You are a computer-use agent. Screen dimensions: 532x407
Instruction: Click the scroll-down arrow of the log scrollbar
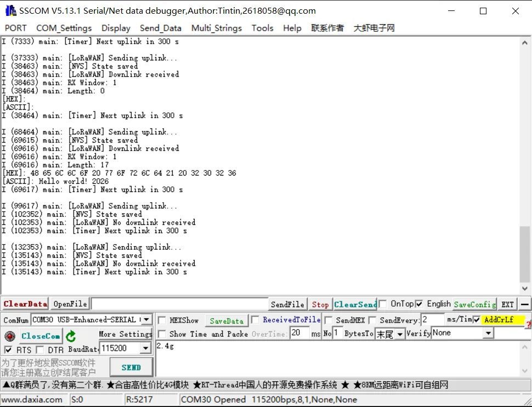coord(525,289)
